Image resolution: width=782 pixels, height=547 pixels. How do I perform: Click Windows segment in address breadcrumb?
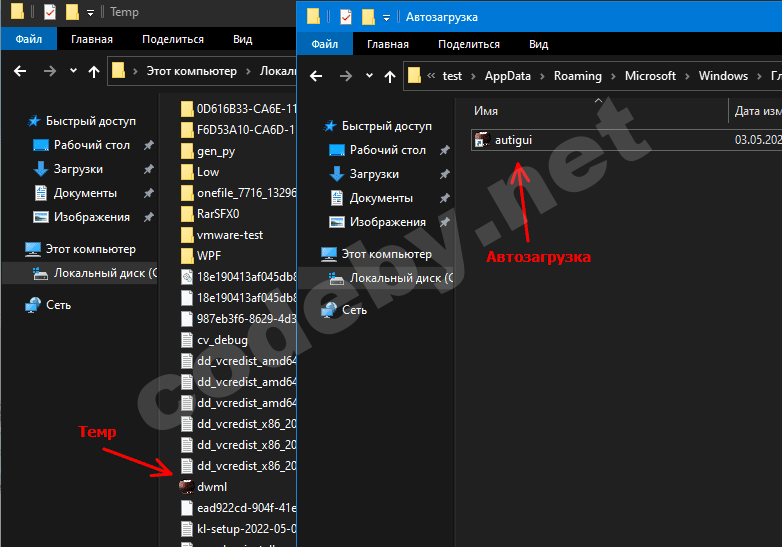tap(723, 76)
